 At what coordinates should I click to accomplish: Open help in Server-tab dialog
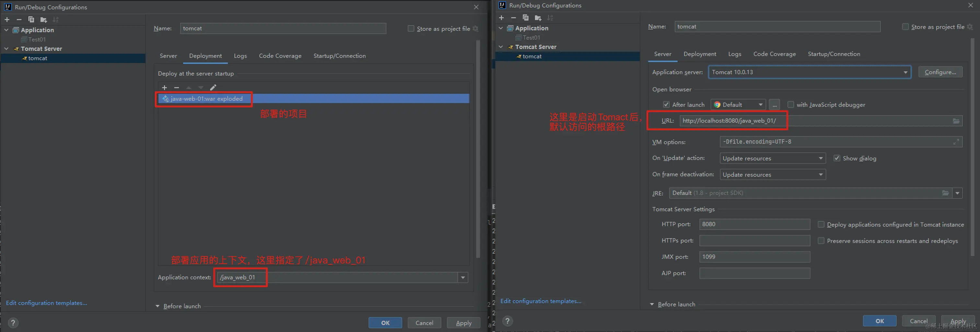tap(507, 321)
